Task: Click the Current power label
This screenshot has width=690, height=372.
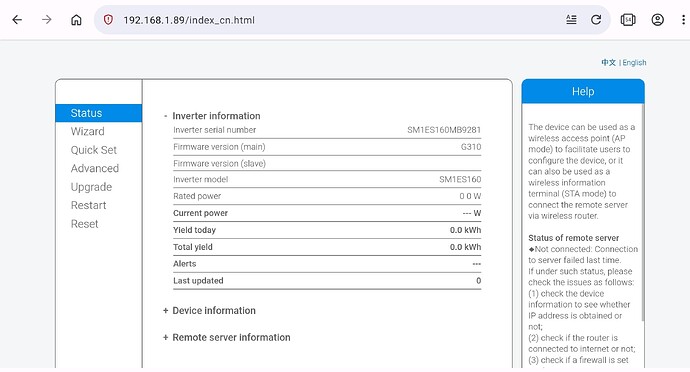Action: tap(200, 213)
